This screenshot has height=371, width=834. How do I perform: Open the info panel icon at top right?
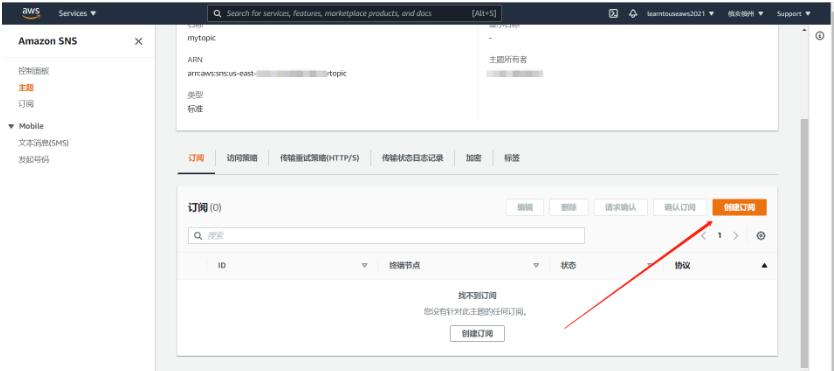pyautogui.click(x=820, y=36)
